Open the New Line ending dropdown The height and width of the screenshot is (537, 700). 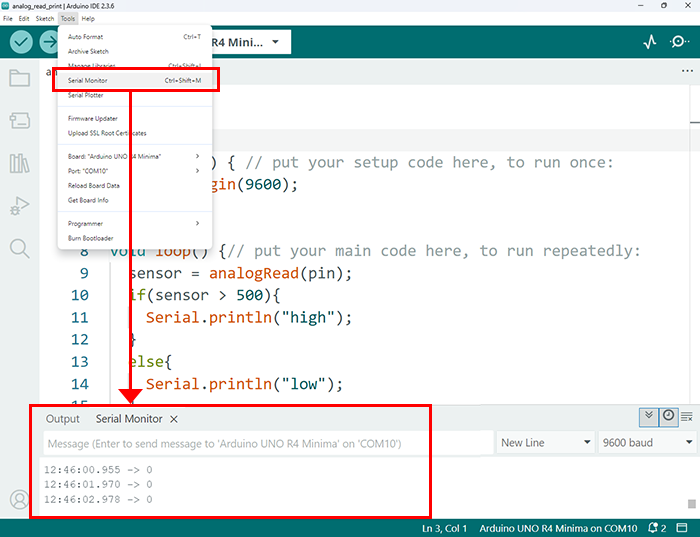[x=546, y=442]
